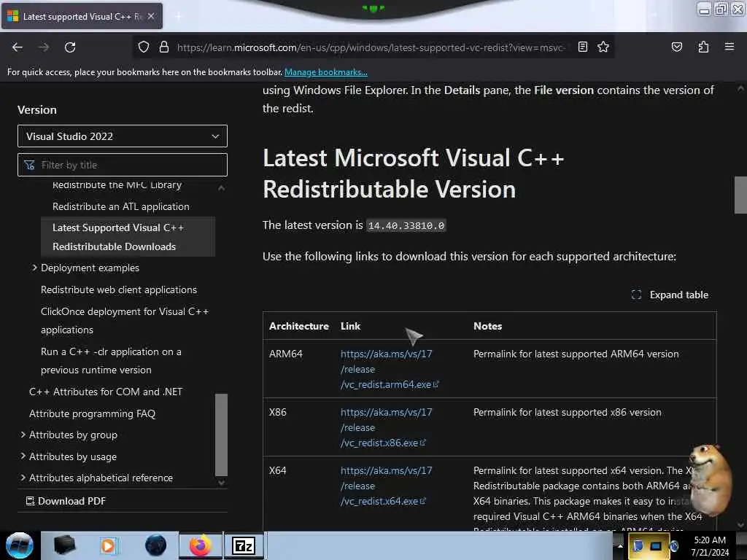The width and height of the screenshot is (747, 560).
Task: Click the volume icon in system tray
Action: (673, 545)
